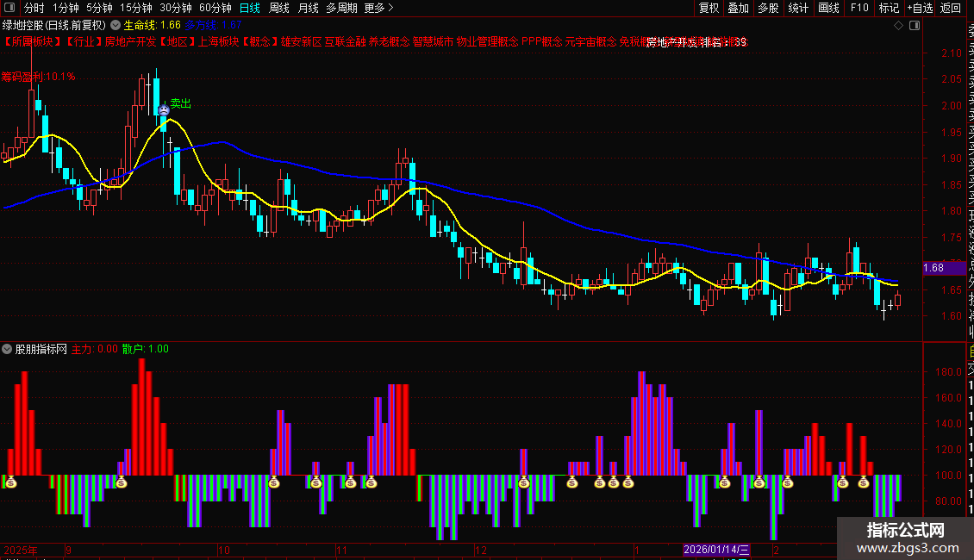Toggle the left side panel icon

(9, 8)
